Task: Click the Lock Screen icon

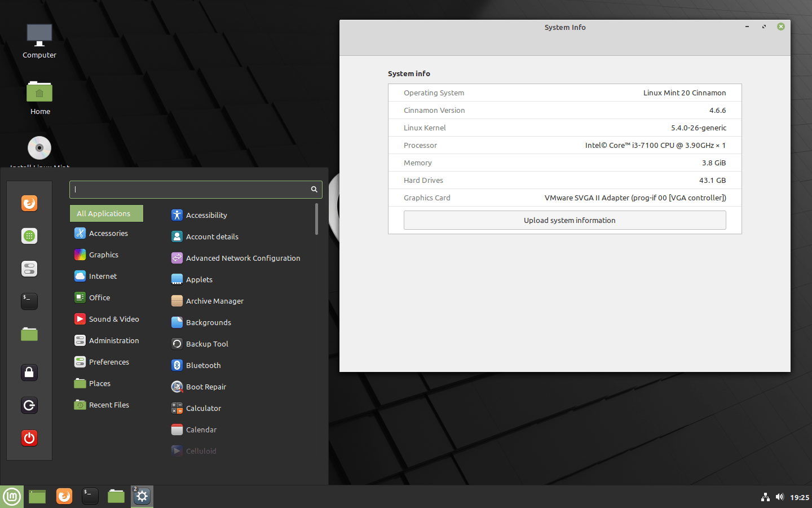Action: [x=29, y=373]
